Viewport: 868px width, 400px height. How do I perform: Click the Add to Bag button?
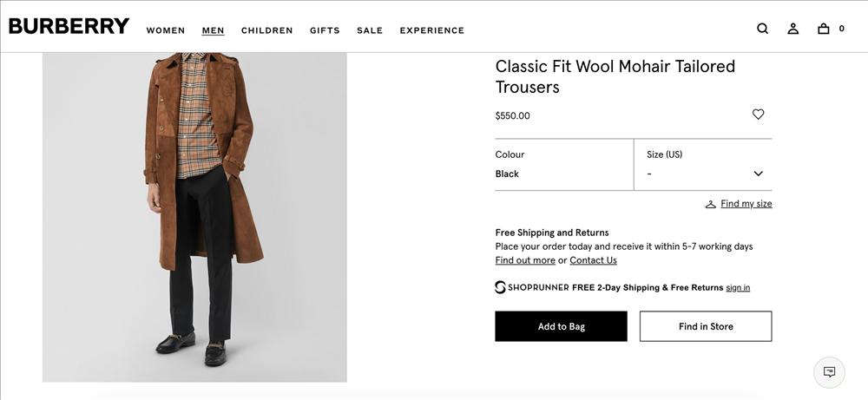561,326
